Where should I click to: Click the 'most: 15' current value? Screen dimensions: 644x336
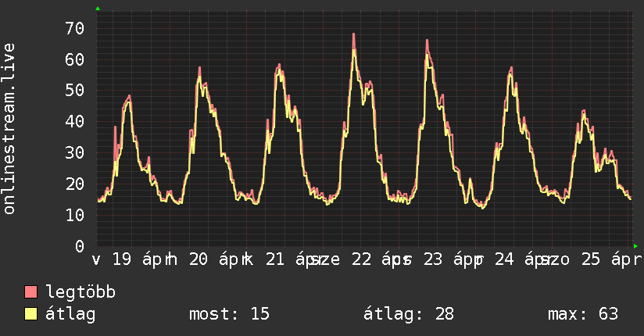(229, 314)
